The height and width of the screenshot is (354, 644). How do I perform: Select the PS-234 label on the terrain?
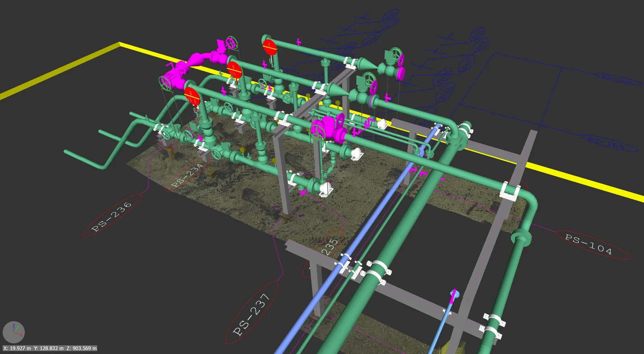point(188,175)
